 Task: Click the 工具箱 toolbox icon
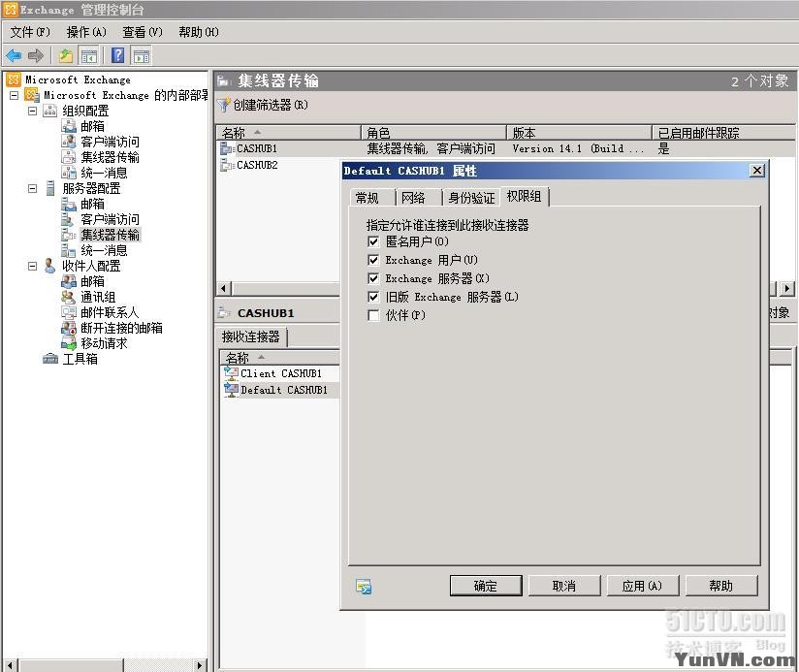50,359
